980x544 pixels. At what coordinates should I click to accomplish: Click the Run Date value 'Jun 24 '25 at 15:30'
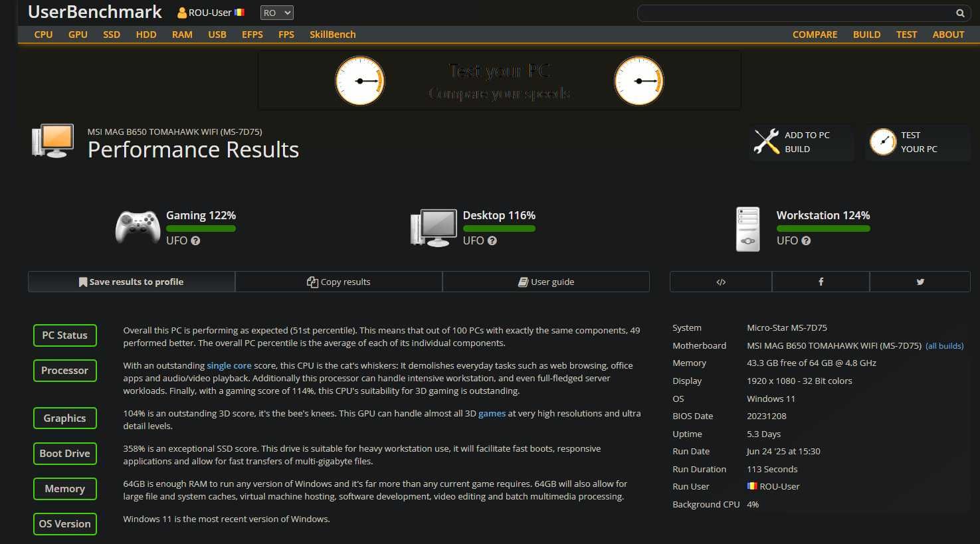click(x=783, y=451)
